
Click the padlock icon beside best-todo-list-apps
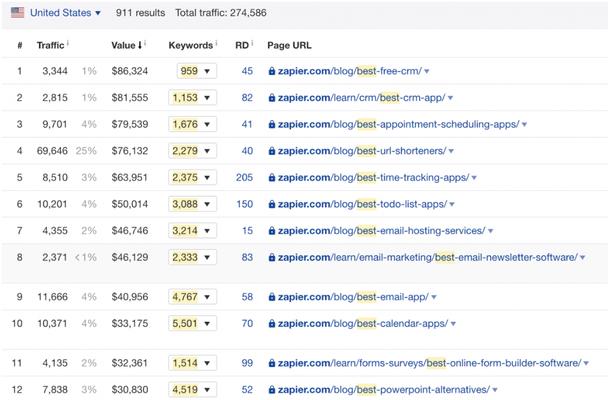[272, 204]
